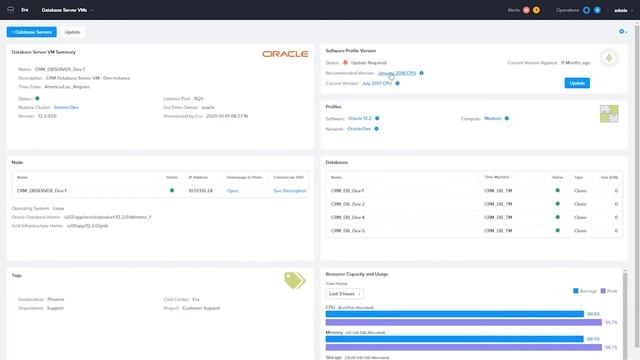Open the settings gear dropdown
This screenshot has height=360, width=640.
(623, 31)
